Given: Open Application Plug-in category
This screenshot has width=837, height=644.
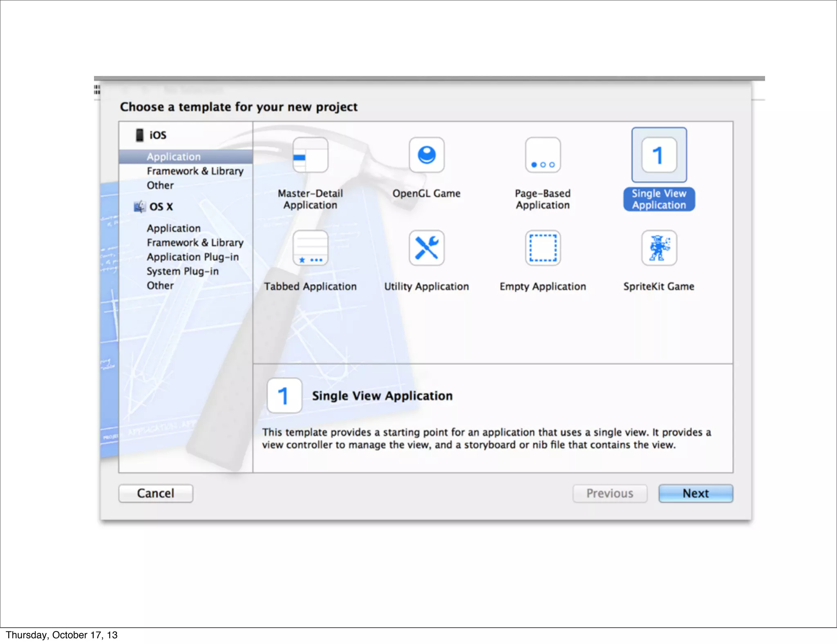Looking at the screenshot, I should [x=192, y=257].
